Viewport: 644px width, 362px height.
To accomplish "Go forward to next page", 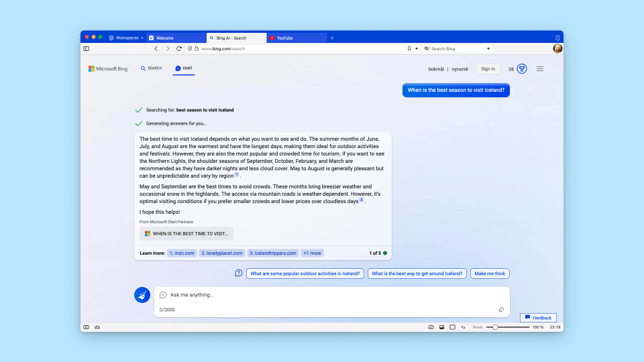I will click(168, 48).
